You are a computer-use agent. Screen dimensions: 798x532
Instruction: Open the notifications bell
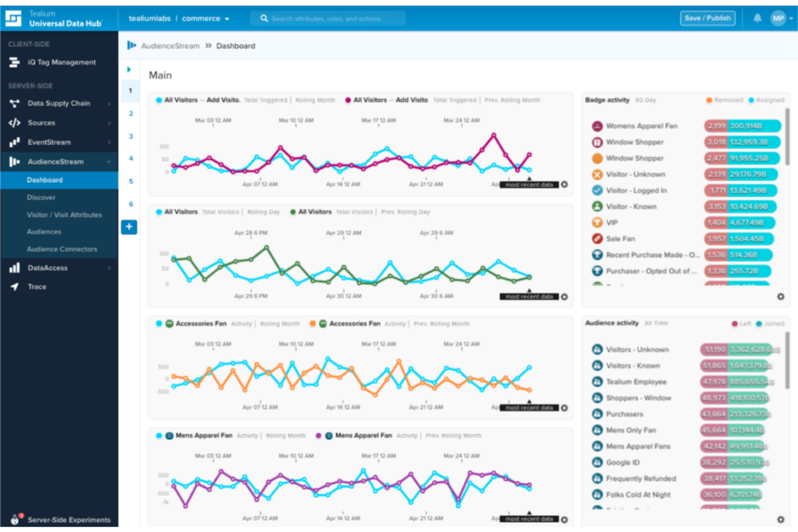point(758,18)
